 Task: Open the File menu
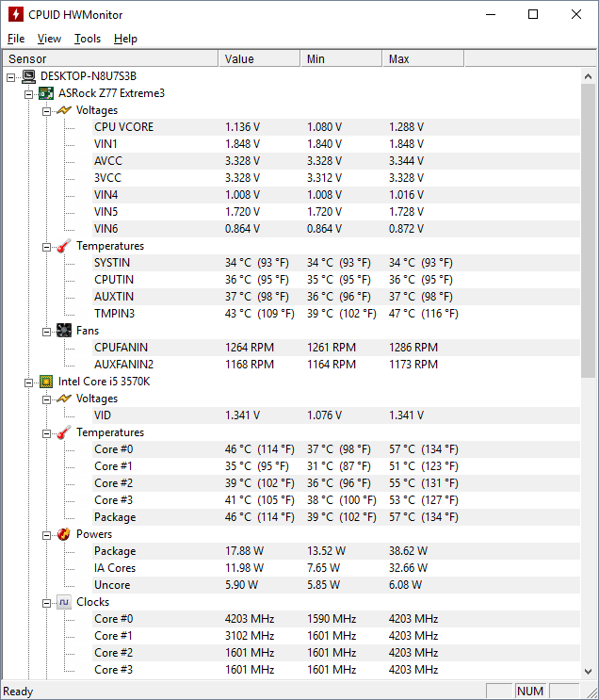click(x=16, y=39)
